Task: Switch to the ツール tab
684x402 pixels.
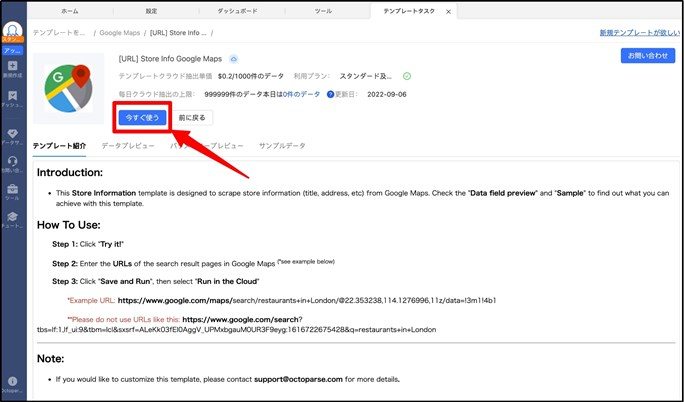Action: (x=323, y=11)
